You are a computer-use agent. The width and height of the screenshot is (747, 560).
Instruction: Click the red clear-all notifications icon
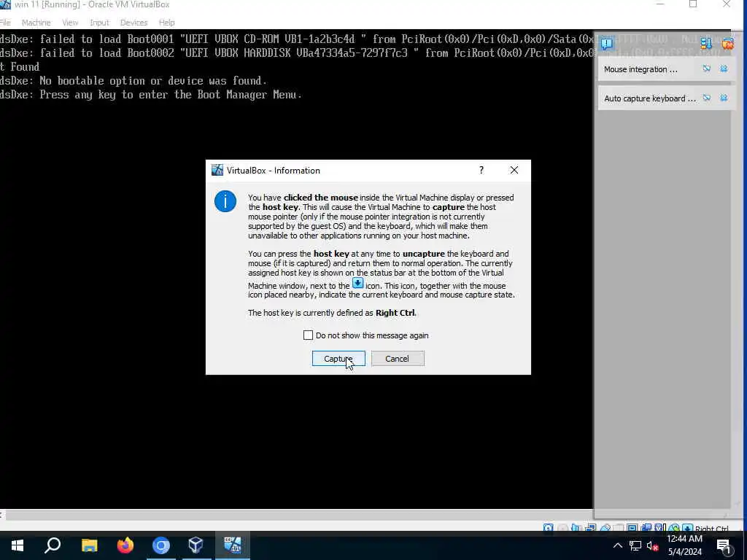coord(727,44)
